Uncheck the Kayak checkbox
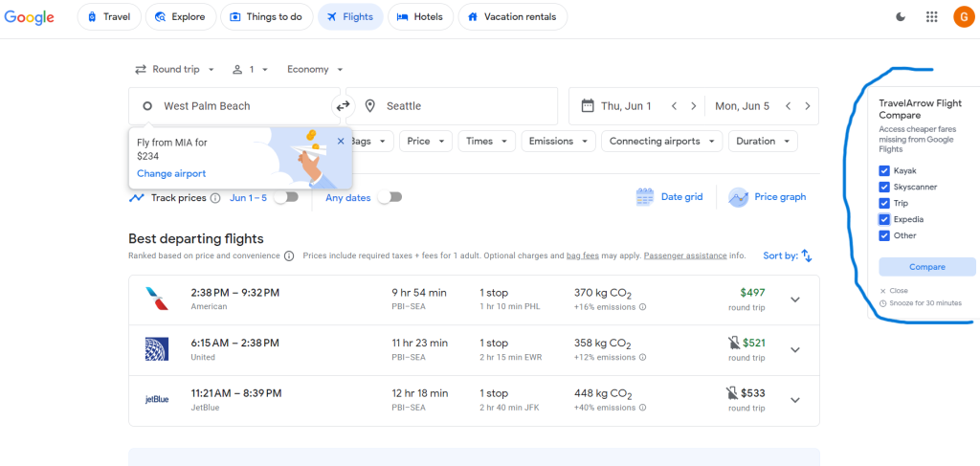This screenshot has width=980, height=466. (x=884, y=170)
